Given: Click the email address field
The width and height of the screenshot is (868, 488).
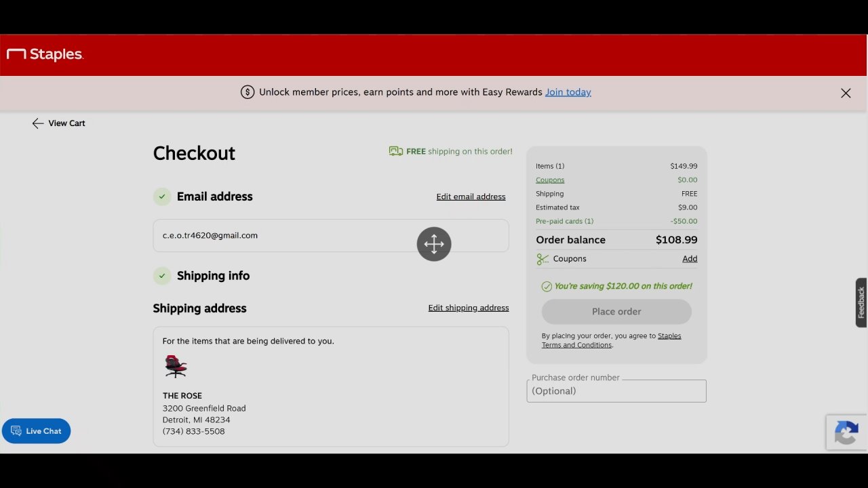Looking at the screenshot, I should tap(331, 235).
